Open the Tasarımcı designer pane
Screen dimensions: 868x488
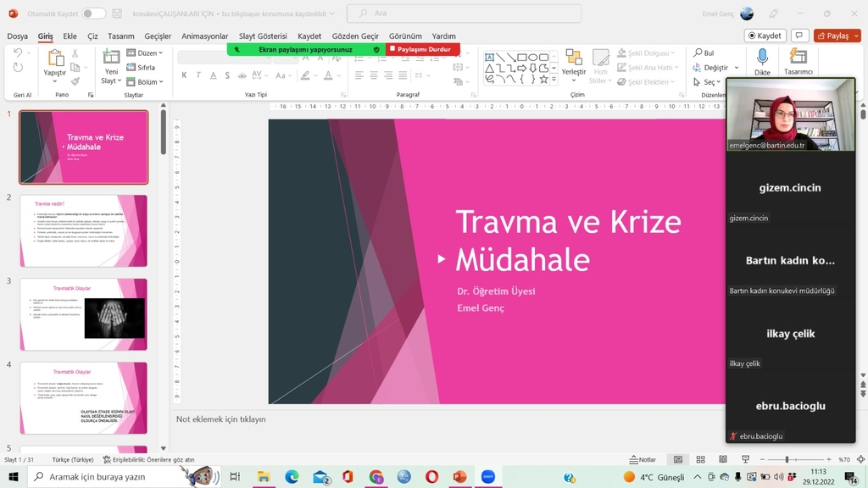pos(798,58)
